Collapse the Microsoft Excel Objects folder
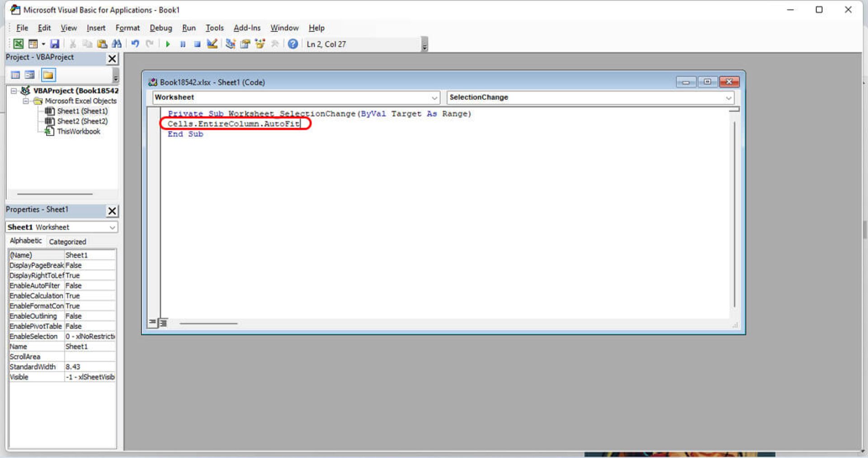Screen dimensions: 868x458 (x=26, y=101)
